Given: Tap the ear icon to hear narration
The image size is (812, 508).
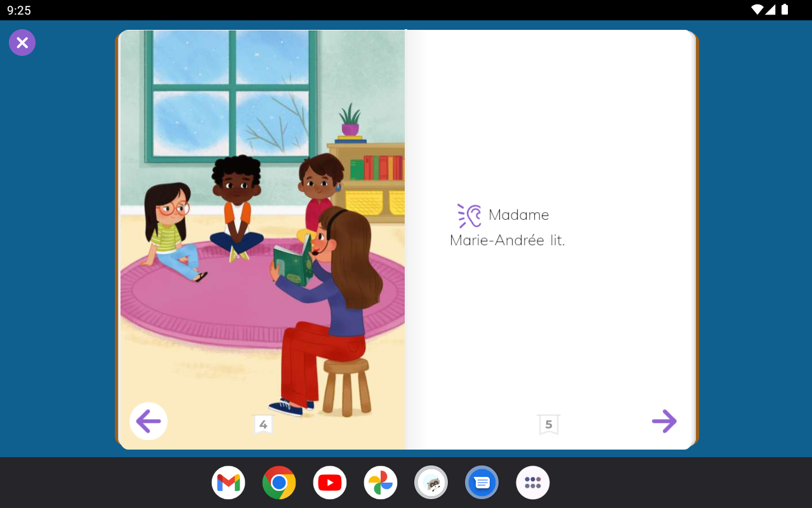Looking at the screenshot, I should [x=469, y=216].
